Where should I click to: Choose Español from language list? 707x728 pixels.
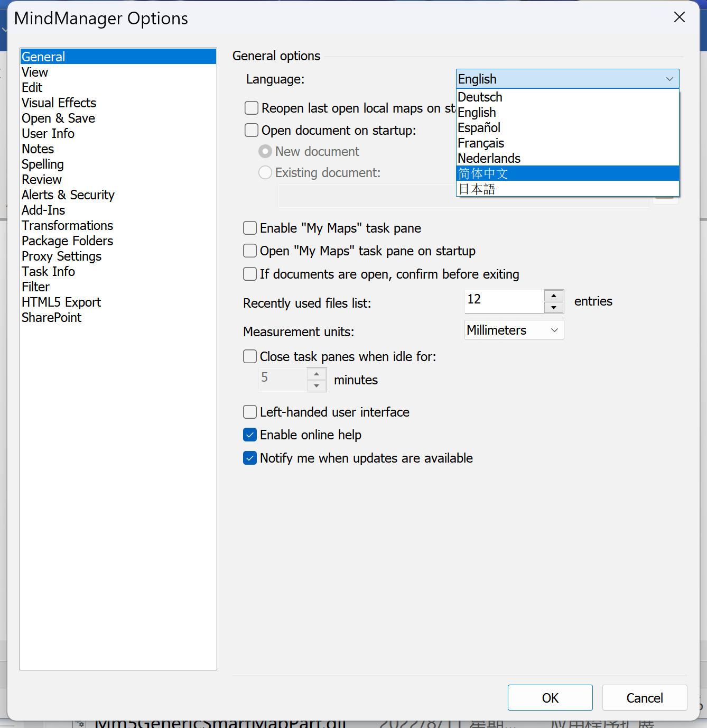568,127
